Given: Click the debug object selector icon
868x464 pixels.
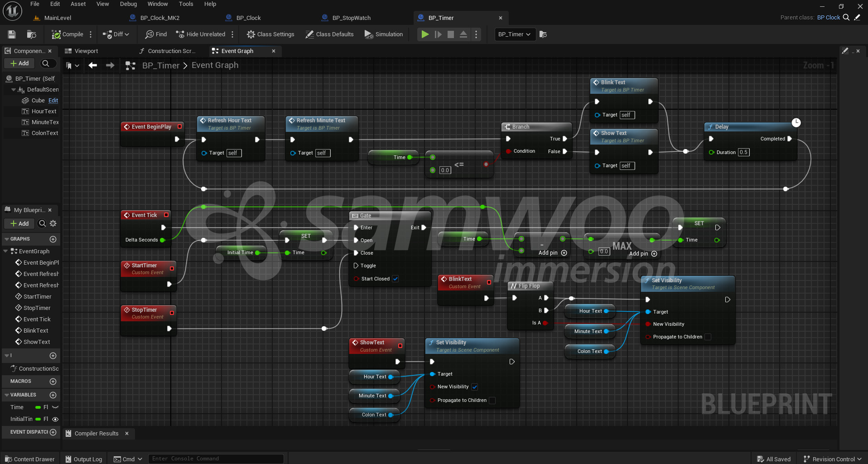Looking at the screenshot, I should (543, 34).
